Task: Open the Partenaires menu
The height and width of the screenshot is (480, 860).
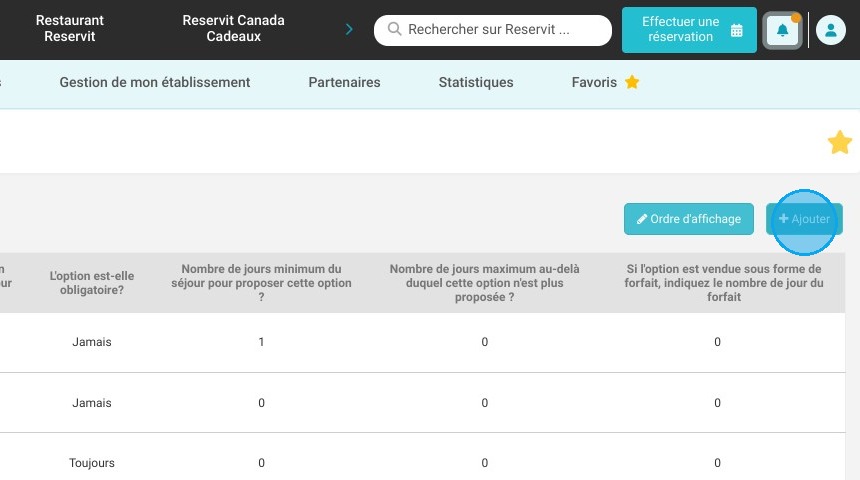Action: point(344,82)
